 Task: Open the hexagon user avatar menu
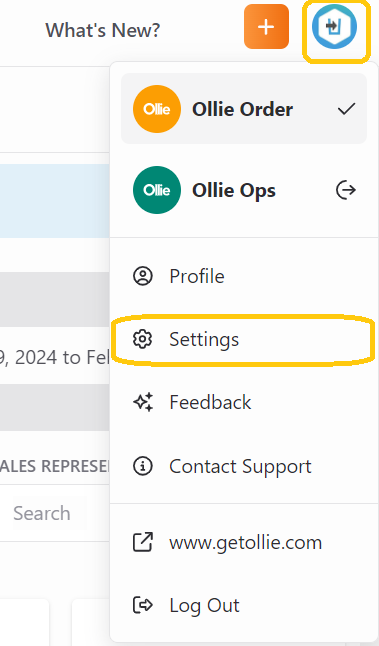[x=334, y=27]
